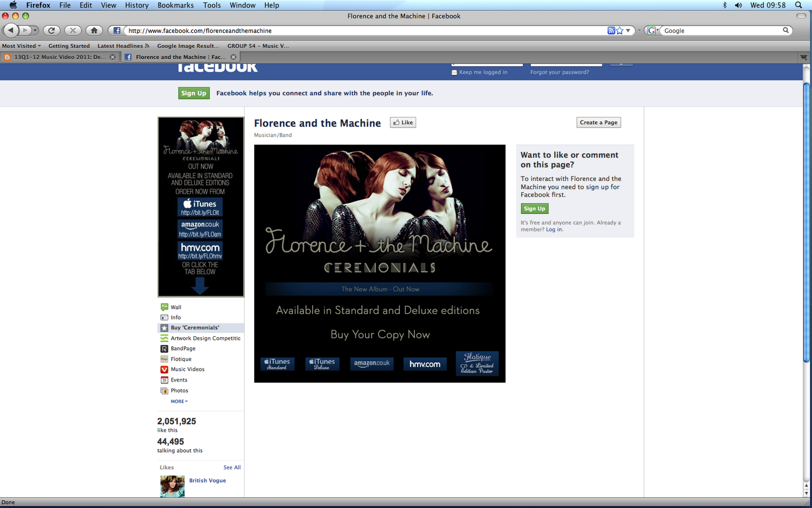The height and width of the screenshot is (508, 812).
Task: Click the Facebook favicon in the address bar
Action: (x=117, y=30)
